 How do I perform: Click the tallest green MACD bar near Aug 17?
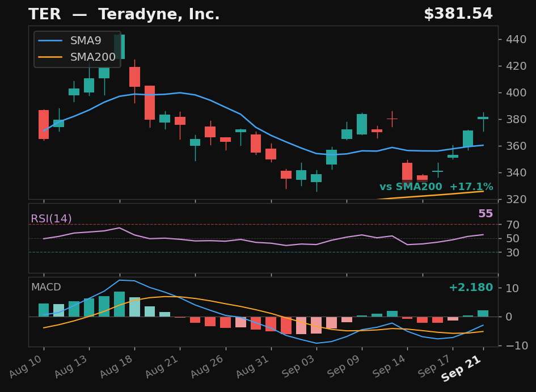[119, 304]
